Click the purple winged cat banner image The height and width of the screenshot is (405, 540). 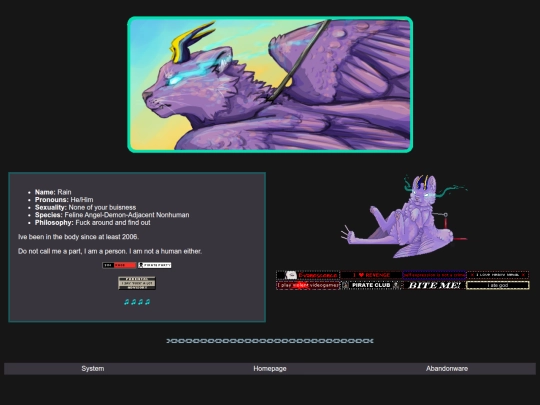[270, 84]
